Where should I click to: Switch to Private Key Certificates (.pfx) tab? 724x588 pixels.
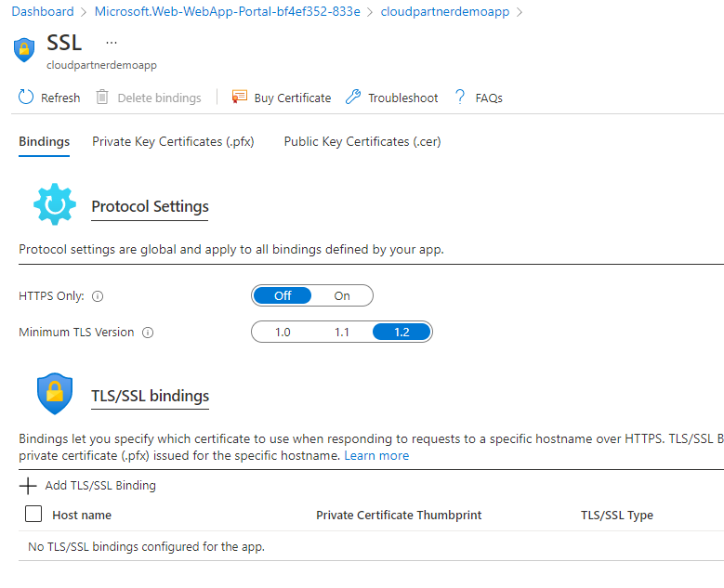[173, 142]
